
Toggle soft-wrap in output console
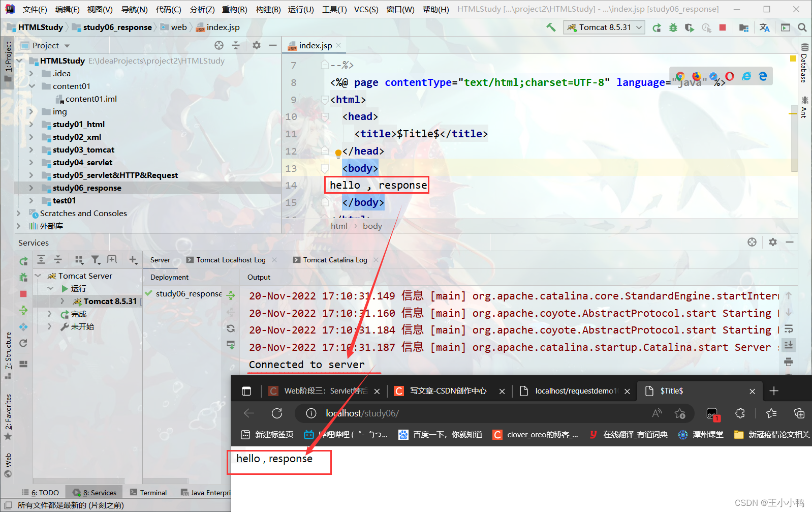[789, 328]
